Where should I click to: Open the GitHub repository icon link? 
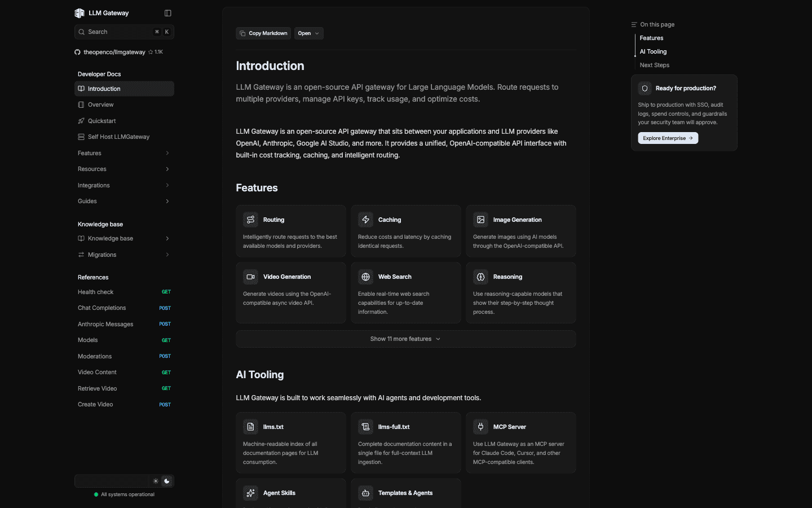click(77, 52)
